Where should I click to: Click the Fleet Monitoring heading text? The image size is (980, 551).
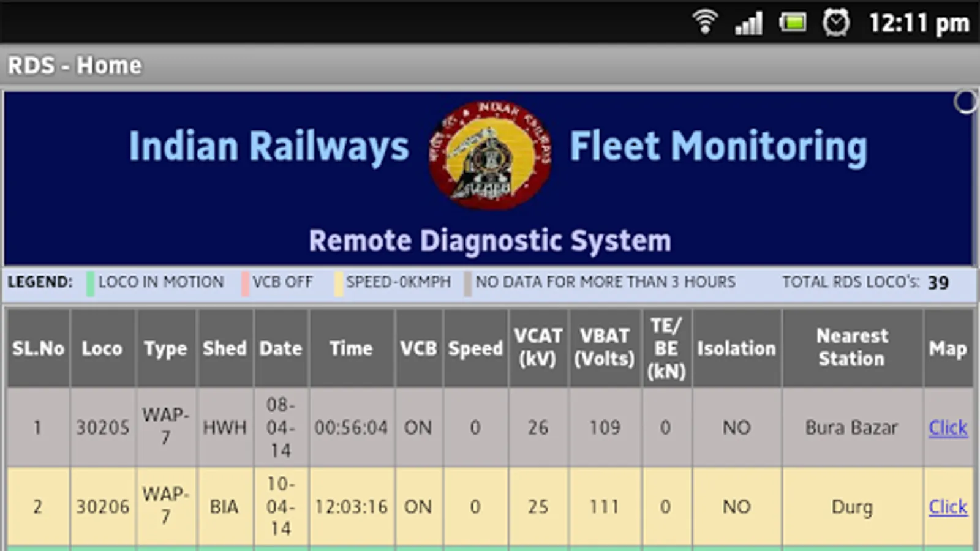719,147
